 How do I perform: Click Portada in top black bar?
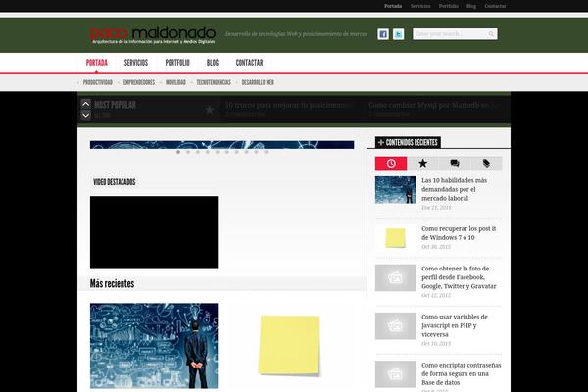pyautogui.click(x=393, y=6)
